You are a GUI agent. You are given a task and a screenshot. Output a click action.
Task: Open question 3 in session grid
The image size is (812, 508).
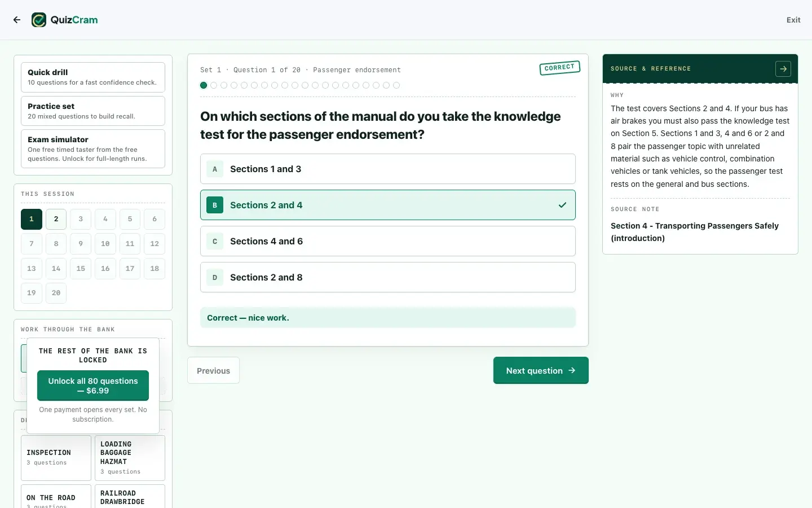click(81, 219)
